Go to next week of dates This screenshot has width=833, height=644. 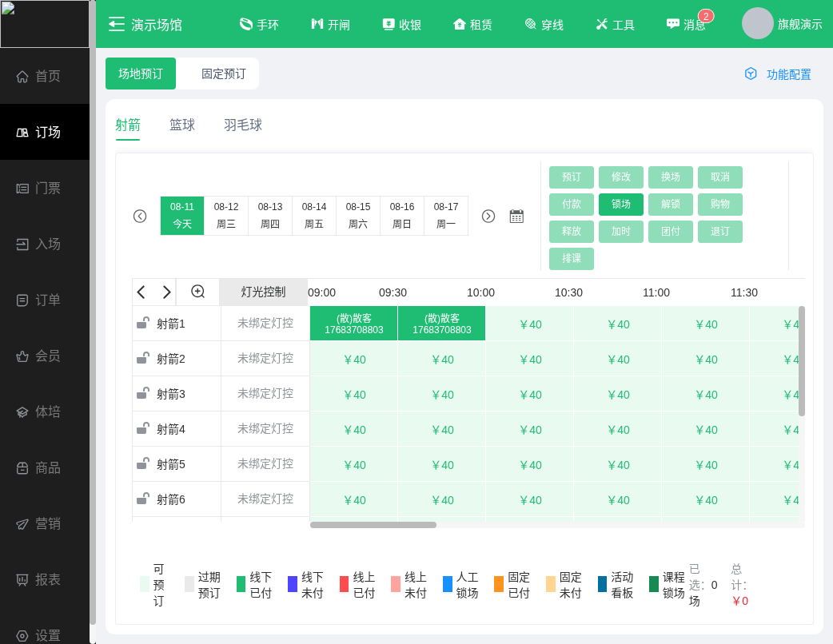488,216
